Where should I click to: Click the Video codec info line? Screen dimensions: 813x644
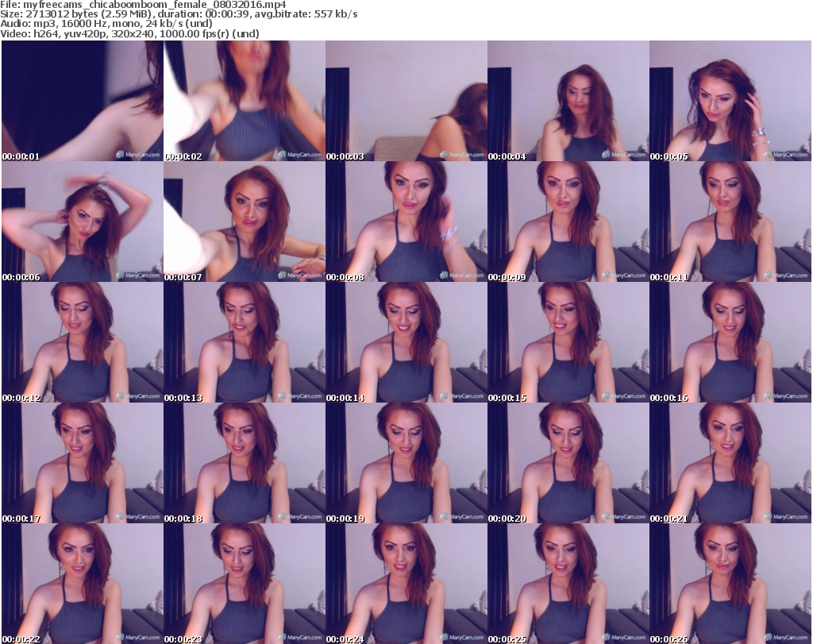(130, 33)
